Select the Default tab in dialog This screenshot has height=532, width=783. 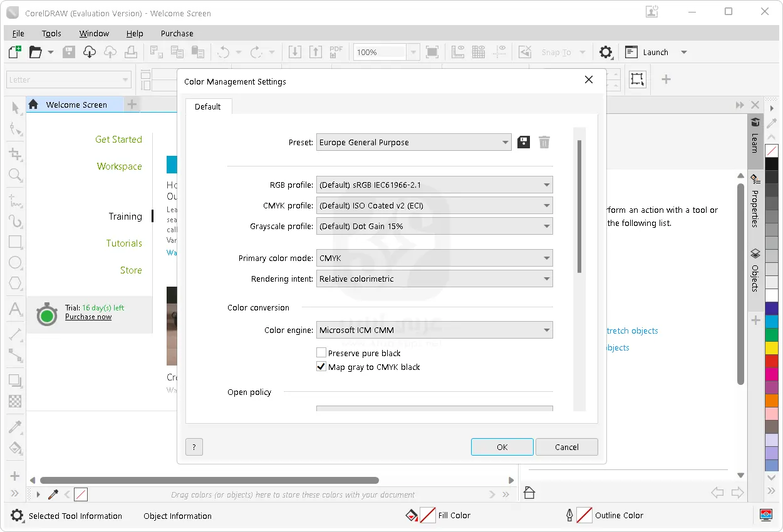pos(207,106)
